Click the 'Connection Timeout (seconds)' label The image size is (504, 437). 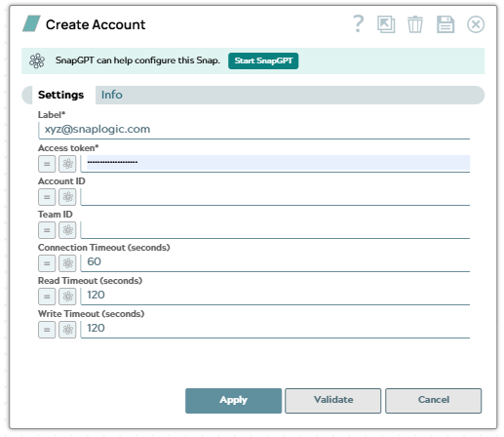pyautogui.click(x=104, y=248)
